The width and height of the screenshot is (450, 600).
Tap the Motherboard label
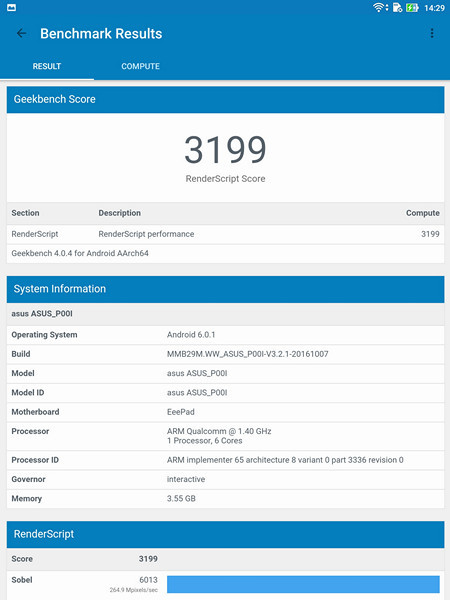tap(35, 412)
